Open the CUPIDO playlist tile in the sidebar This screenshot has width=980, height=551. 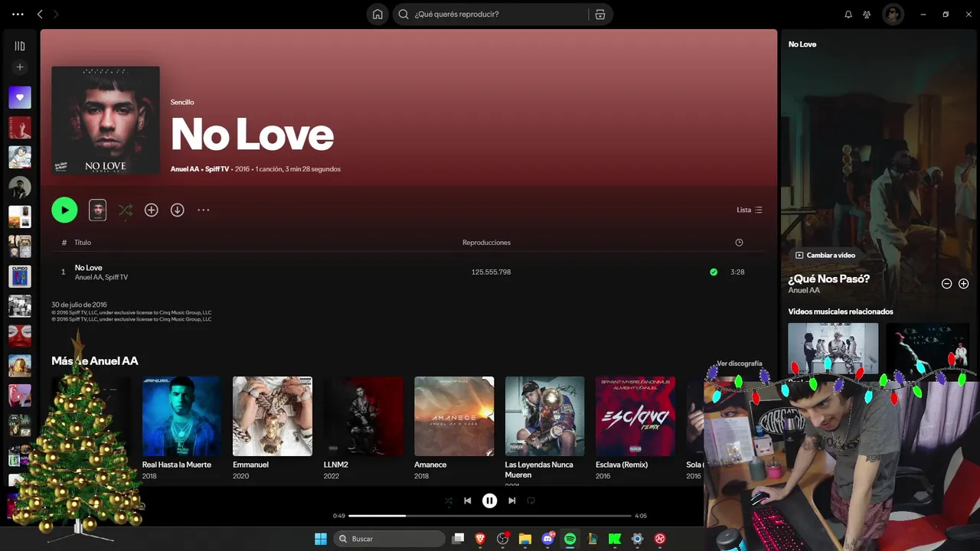tap(20, 276)
